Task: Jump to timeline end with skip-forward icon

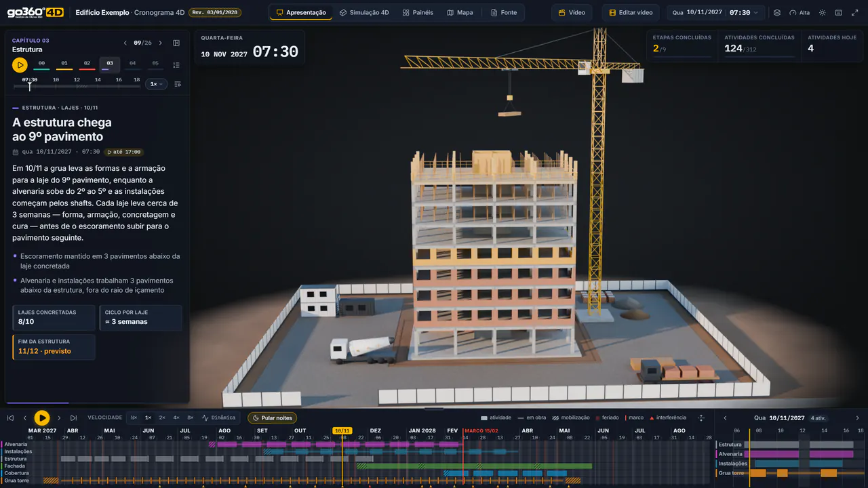Action: [x=73, y=418]
